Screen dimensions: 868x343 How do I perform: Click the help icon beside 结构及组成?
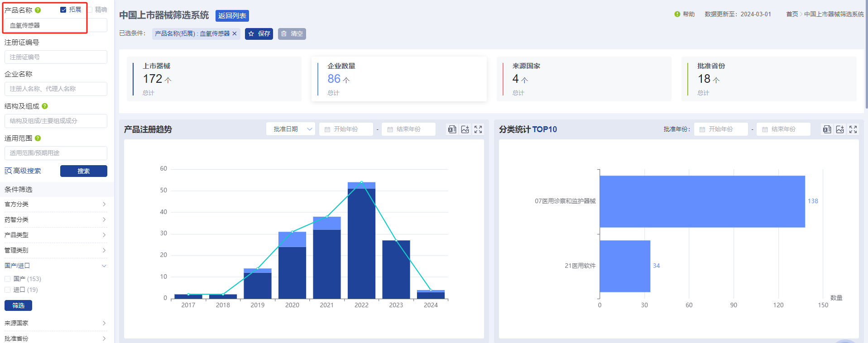45,106
